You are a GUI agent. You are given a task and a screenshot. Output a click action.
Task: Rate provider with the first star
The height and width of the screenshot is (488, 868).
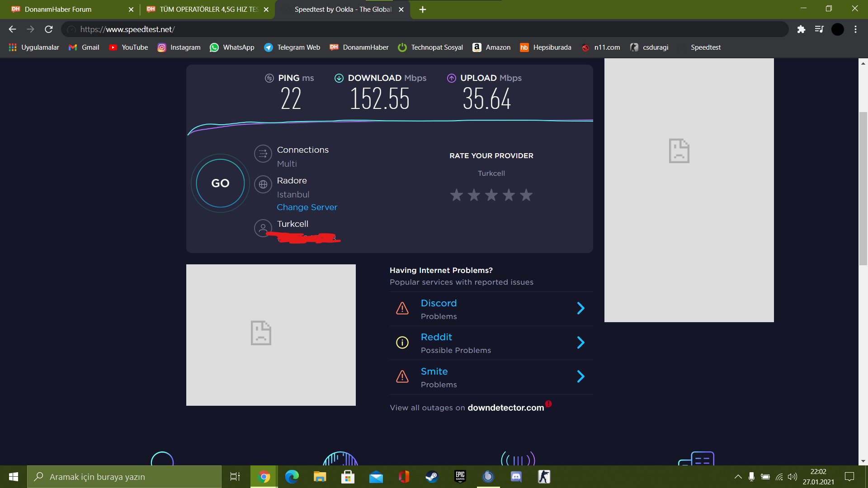tap(457, 195)
